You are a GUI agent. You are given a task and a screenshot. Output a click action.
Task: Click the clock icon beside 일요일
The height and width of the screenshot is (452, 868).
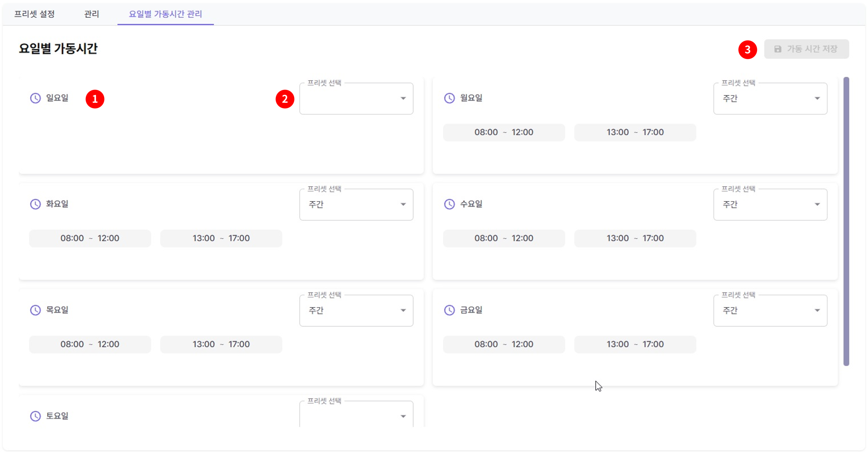pyautogui.click(x=35, y=98)
